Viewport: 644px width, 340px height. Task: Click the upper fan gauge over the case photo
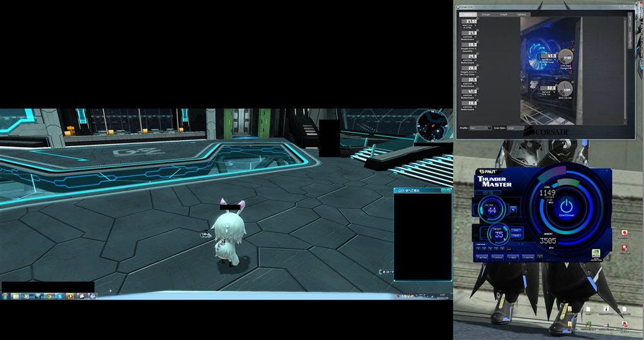(565, 57)
